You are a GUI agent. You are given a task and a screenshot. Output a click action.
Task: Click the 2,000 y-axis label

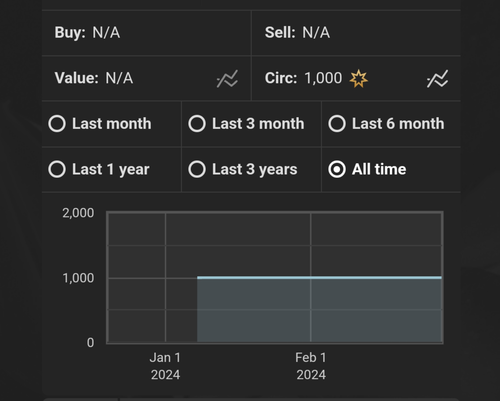[x=78, y=213]
